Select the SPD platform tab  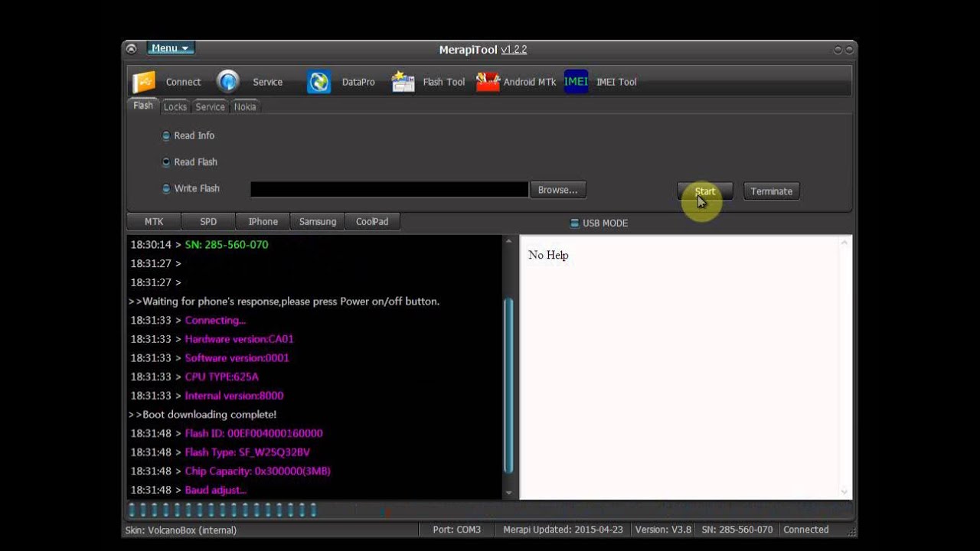click(x=208, y=222)
